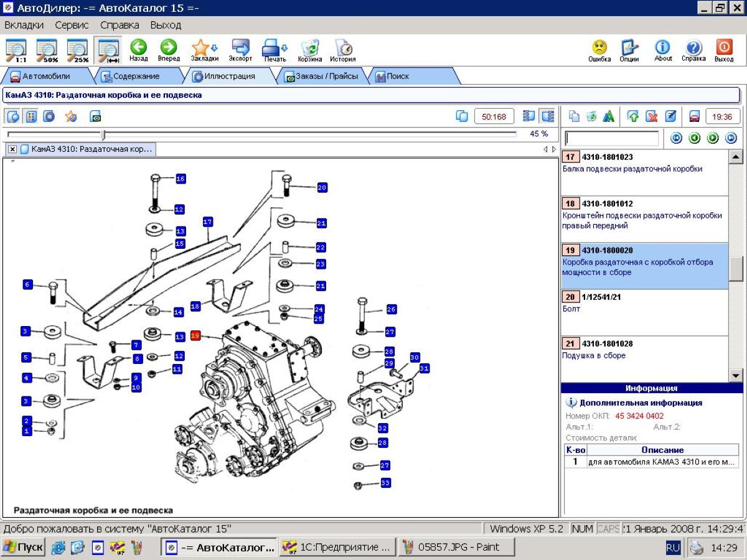Viewport: 747px width, 560px height.
Task: Click the red X delete icon
Action: tap(652, 116)
